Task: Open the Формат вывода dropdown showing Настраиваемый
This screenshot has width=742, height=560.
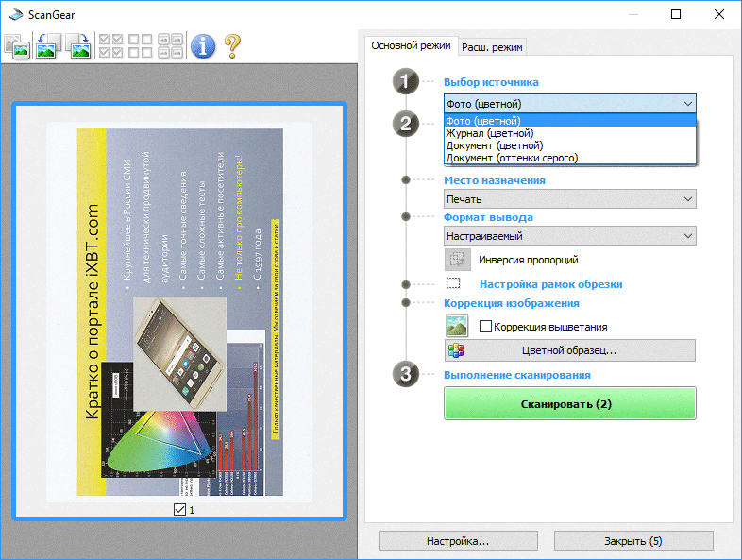Action: tap(570, 236)
